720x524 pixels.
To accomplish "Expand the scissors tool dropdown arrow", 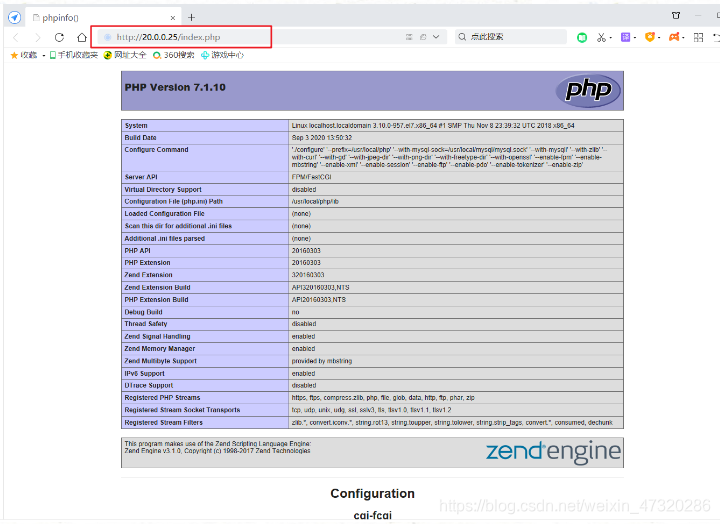I will (611, 38).
